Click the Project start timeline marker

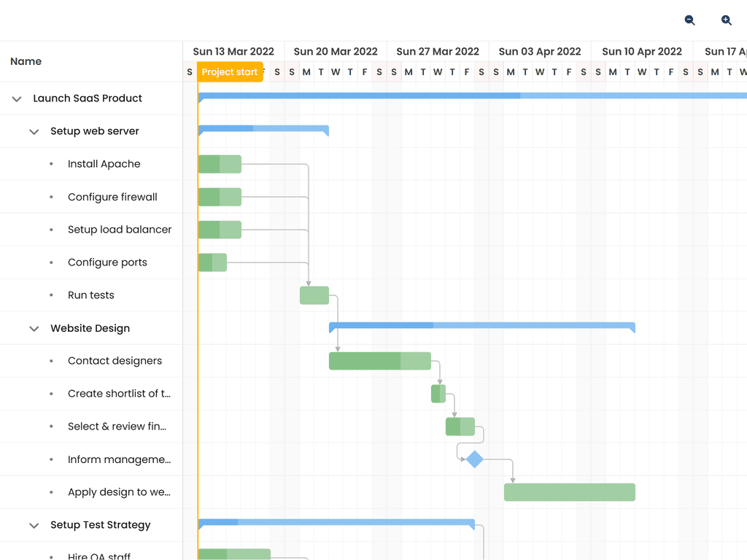228,71
